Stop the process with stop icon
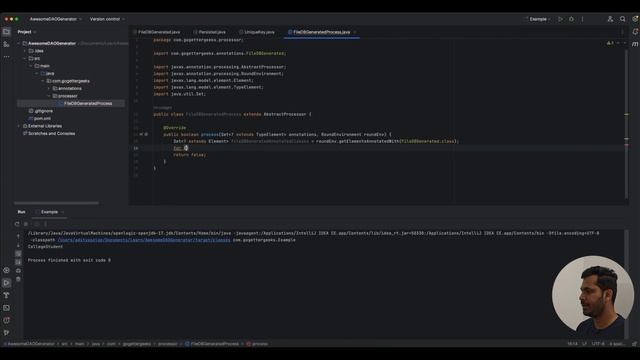This screenshot has width=640, height=360. tap(26, 224)
